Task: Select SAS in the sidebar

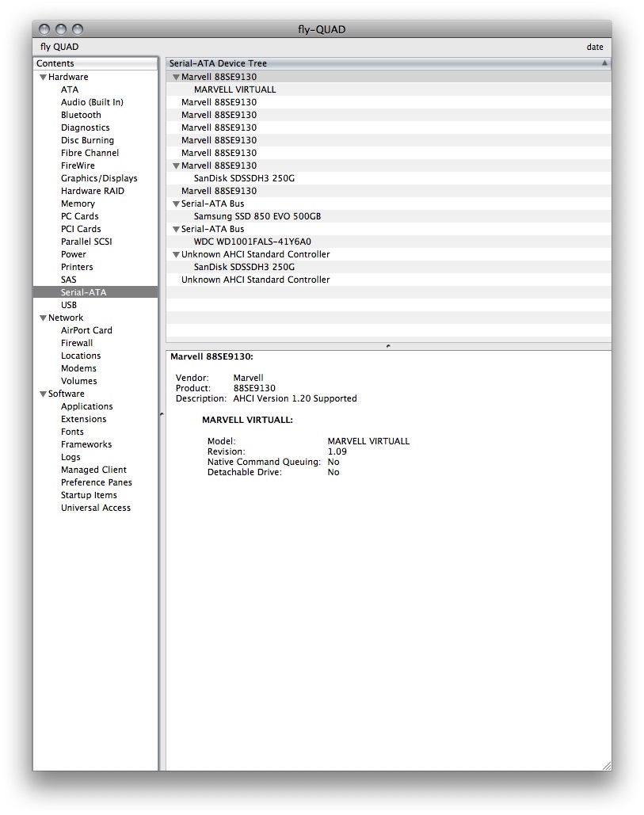Action: point(69,280)
